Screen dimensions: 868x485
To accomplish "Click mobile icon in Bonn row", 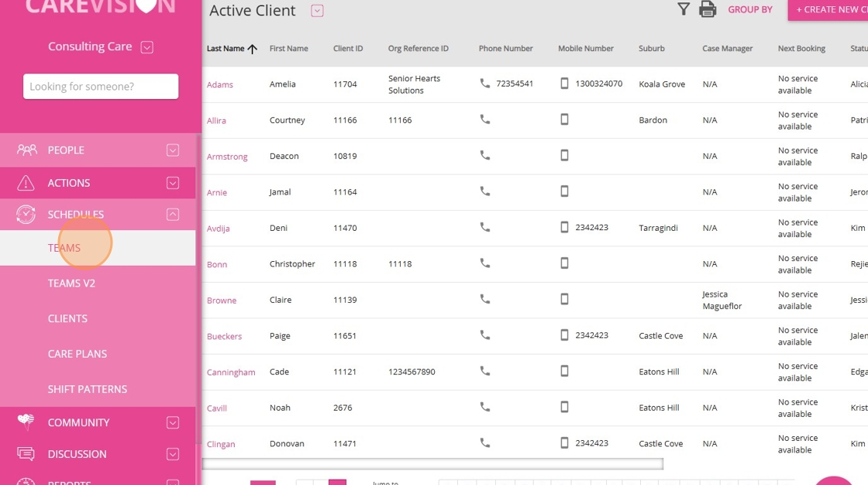I will click(x=564, y=263).
